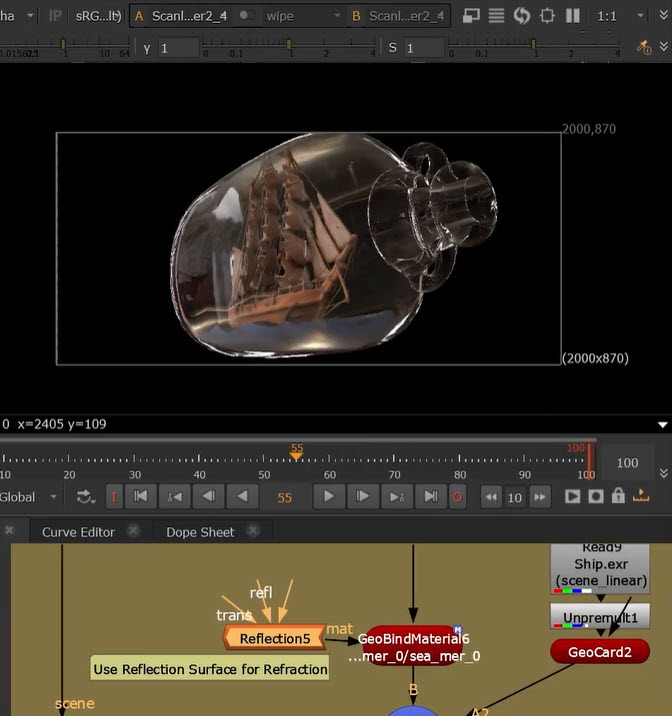Screen dimensions: 672x716
Task: Jump to the last frame
Action: coord(430,496)
